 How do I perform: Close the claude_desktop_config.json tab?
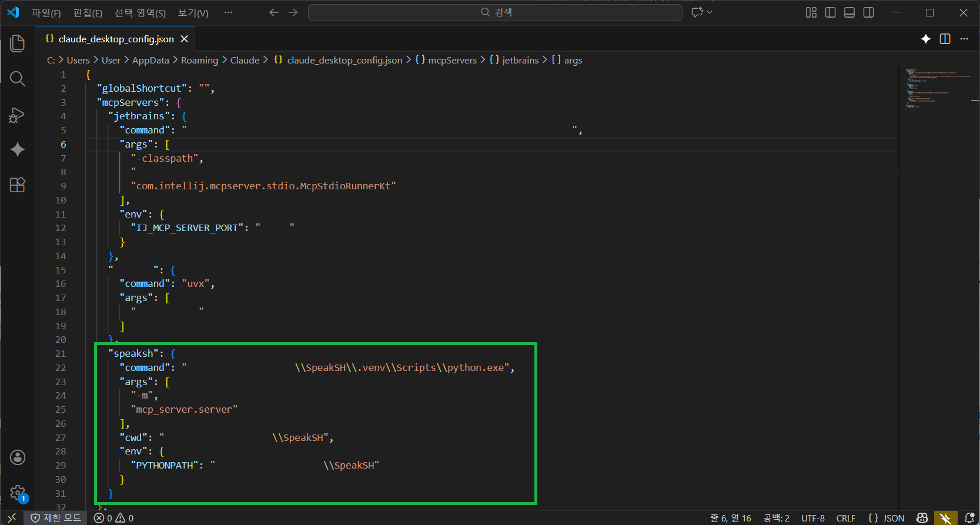(185, 39)
